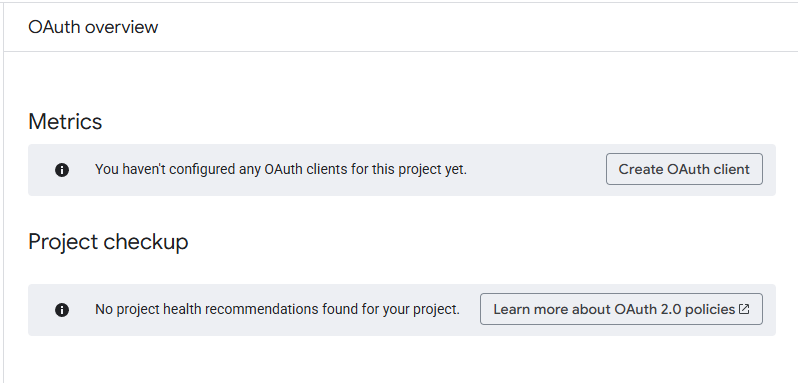The image size is (798, 383).
Task: Click the "No project health recommendations" message
Action: [x=277, y=309]
